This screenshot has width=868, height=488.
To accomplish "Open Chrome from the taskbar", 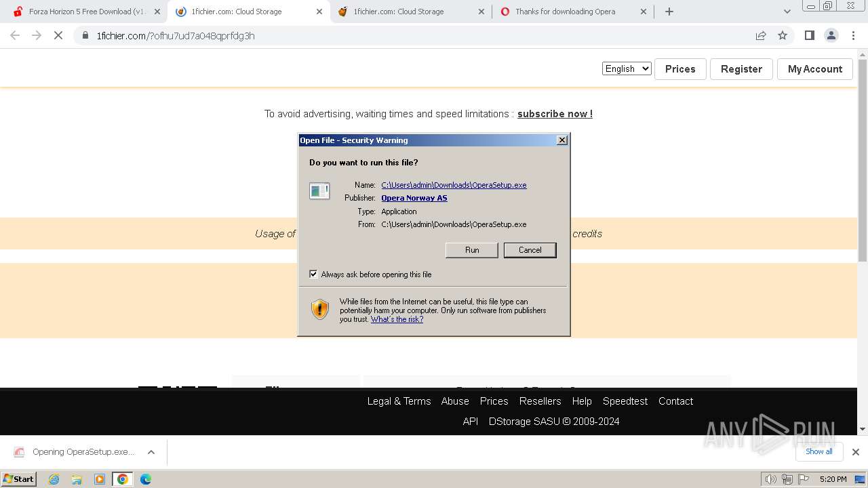I will [123, 479].
